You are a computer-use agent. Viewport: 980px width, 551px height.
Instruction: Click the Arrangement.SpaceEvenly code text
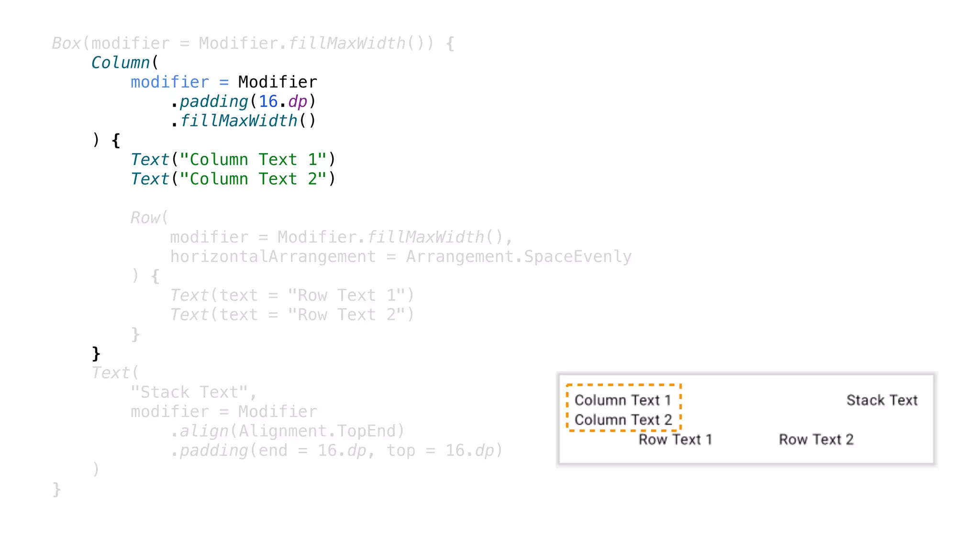point(519,257)
